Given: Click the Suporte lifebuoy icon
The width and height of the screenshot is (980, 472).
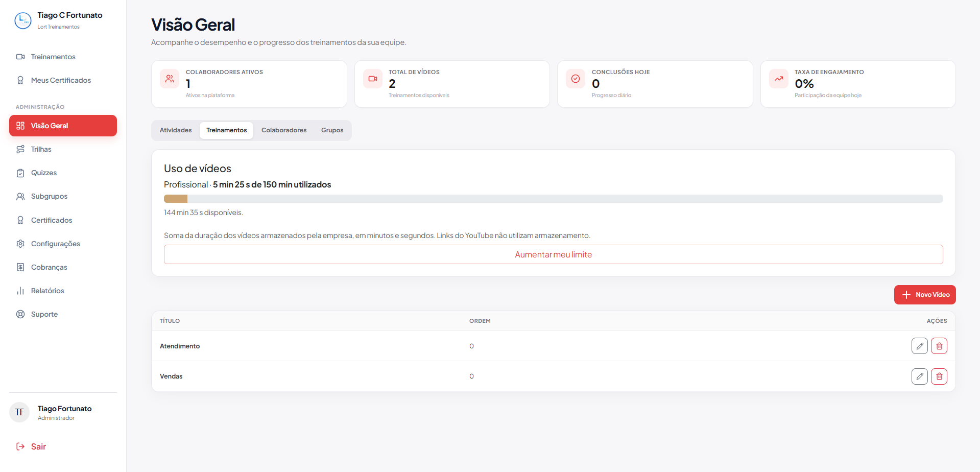Looking at the screenshot, I should tap(20, 314).
